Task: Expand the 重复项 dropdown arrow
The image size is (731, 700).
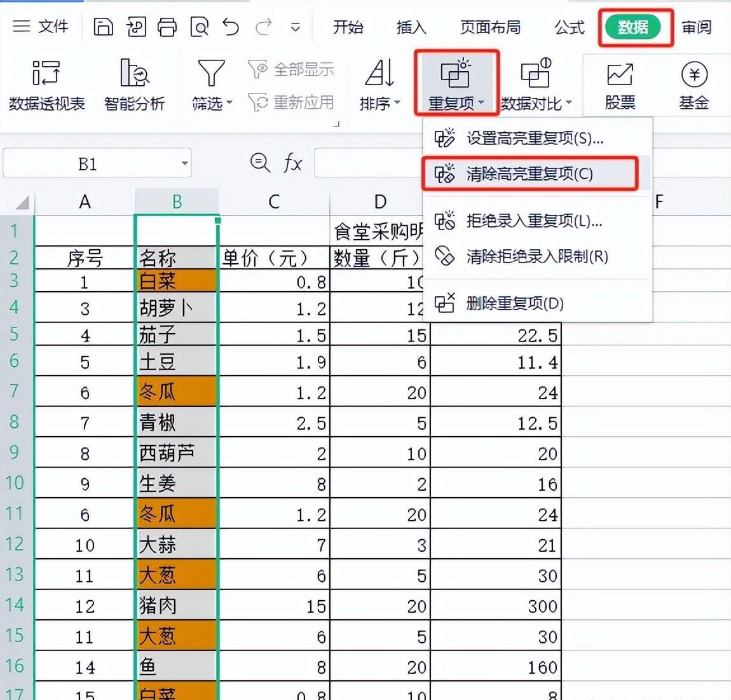Action: (x=481, y=102)
